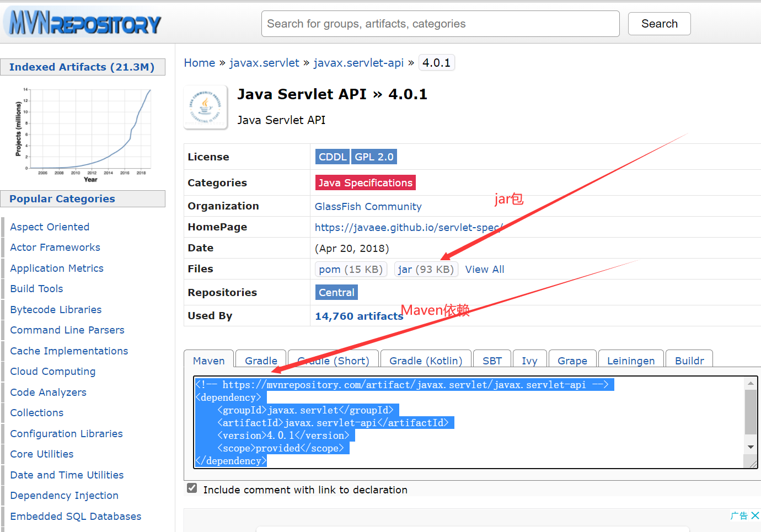This screenshot has width=761, height=532.
Task: Open the javax.servlet-api breadcrumb link
Action: click(358, 63)
